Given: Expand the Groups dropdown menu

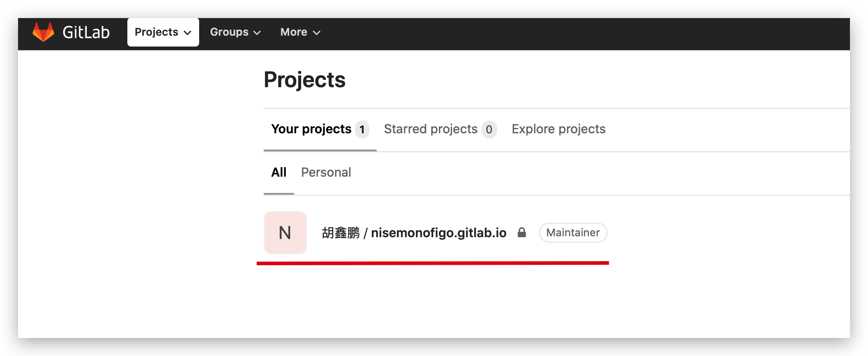Looking at the screenshot, I should click(x=235, y=32).
